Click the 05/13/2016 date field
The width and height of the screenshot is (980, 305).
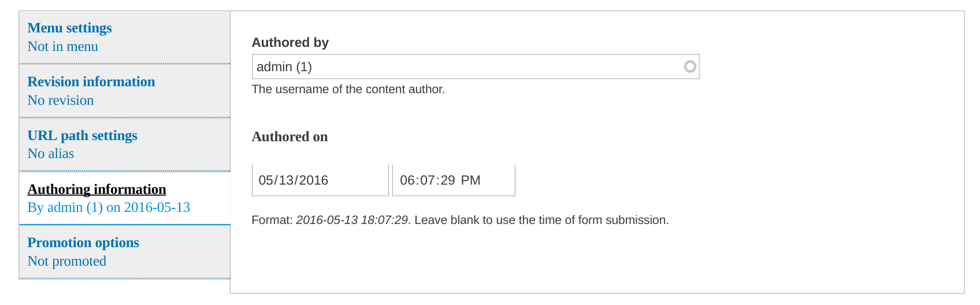320,180
